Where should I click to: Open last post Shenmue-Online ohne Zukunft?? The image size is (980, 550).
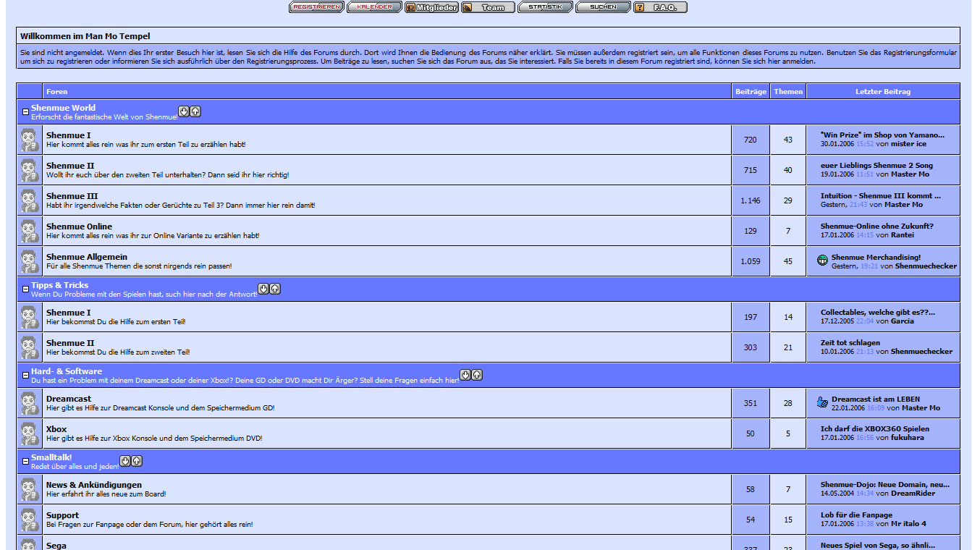click(877, 226)
